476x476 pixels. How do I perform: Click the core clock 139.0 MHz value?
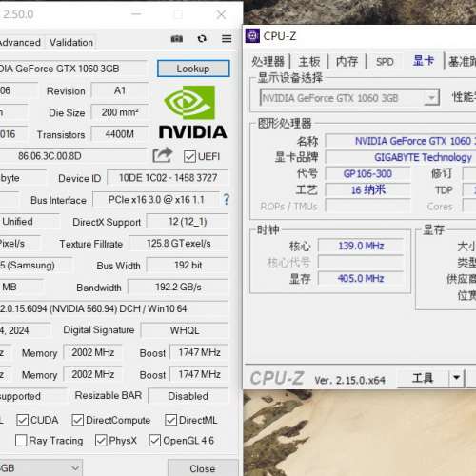[x=361, y=246]
